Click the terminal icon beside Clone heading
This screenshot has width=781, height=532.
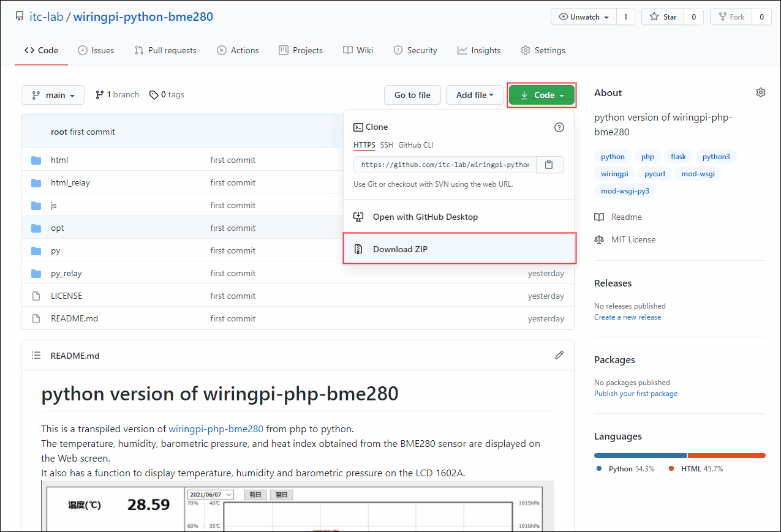point(358,127)
